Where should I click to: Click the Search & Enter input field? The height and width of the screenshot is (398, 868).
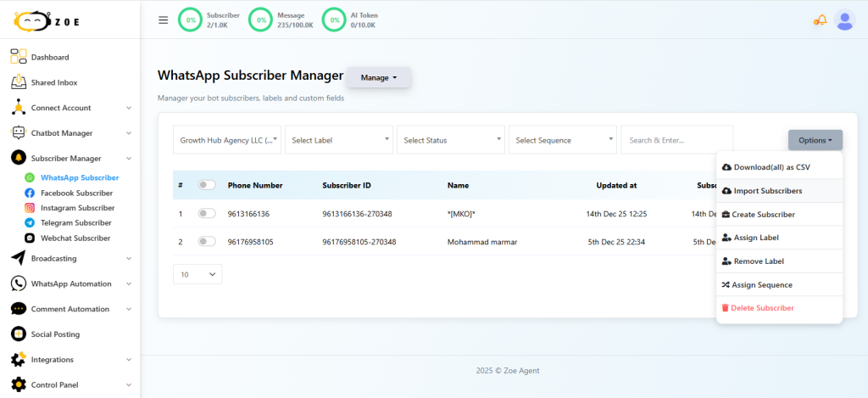point(676,140)
